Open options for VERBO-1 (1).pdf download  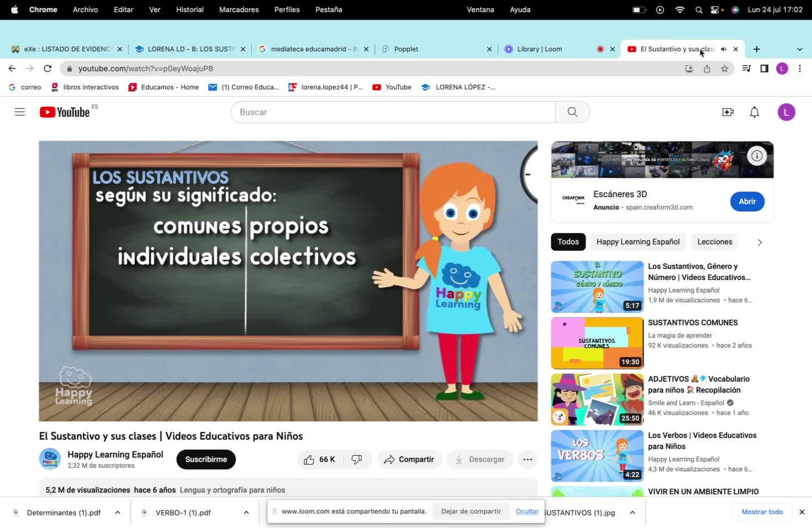click(246, 513)
